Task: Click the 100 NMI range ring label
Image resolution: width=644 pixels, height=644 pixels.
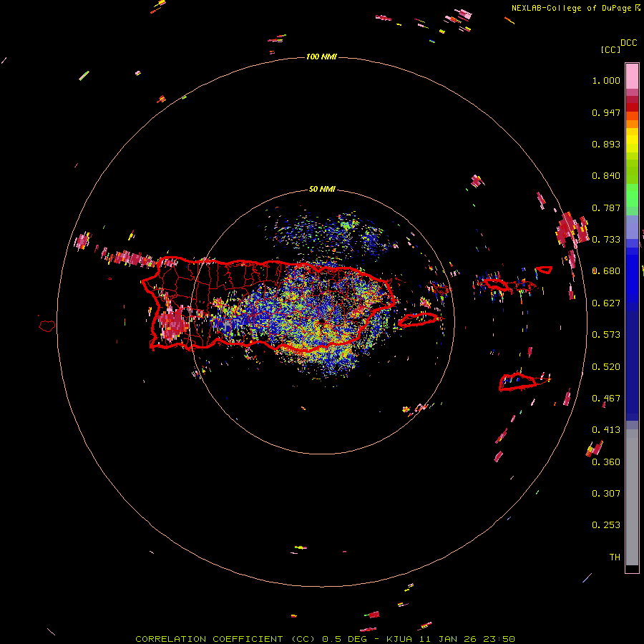Action: 321,57
